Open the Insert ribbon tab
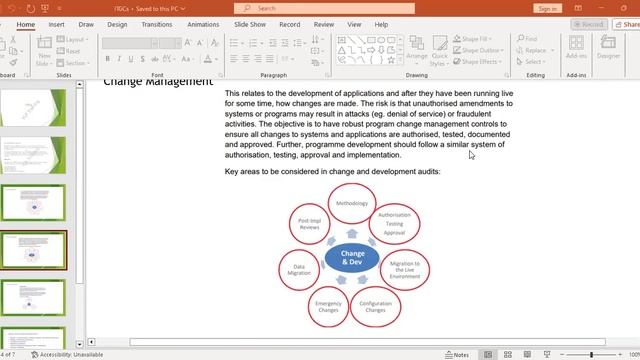The width and height of the screenshot is (640, 360). point(56,24)
